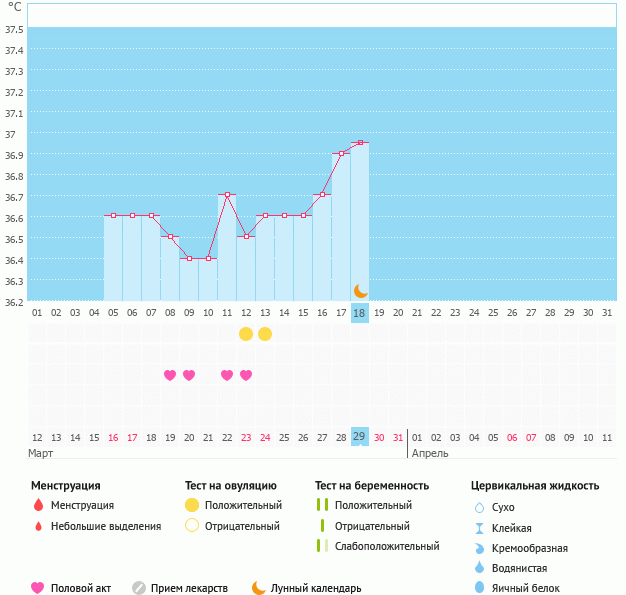The image size is (626, 595).
Task: Select the highlighted calendar date 29
Action: click(x=360, y=437)
